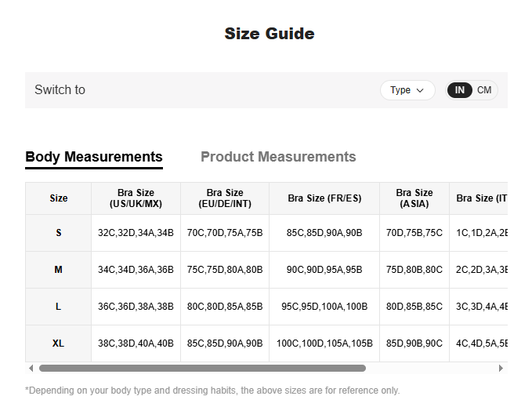
Task: Click the sizes reference disclaimer note
Action: point(212,391)
